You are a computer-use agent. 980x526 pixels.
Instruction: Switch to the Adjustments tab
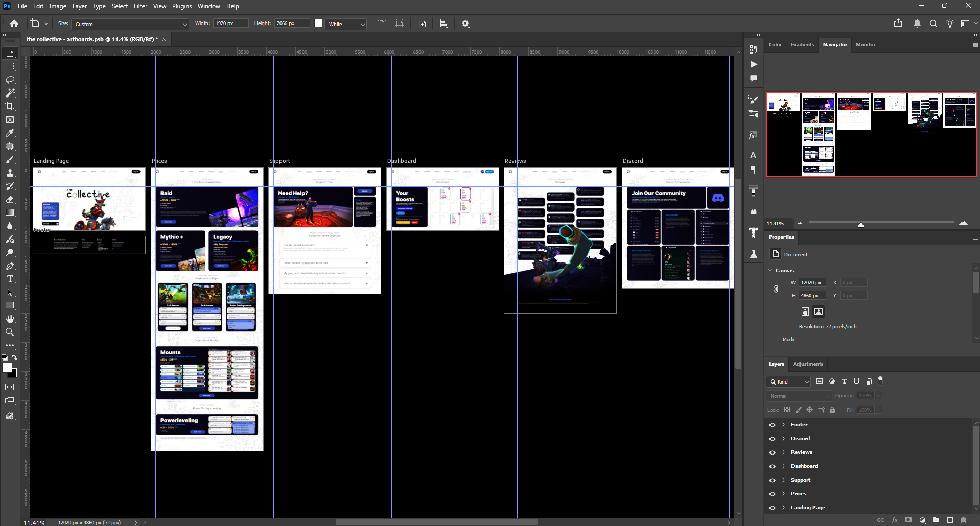[808, 364]
